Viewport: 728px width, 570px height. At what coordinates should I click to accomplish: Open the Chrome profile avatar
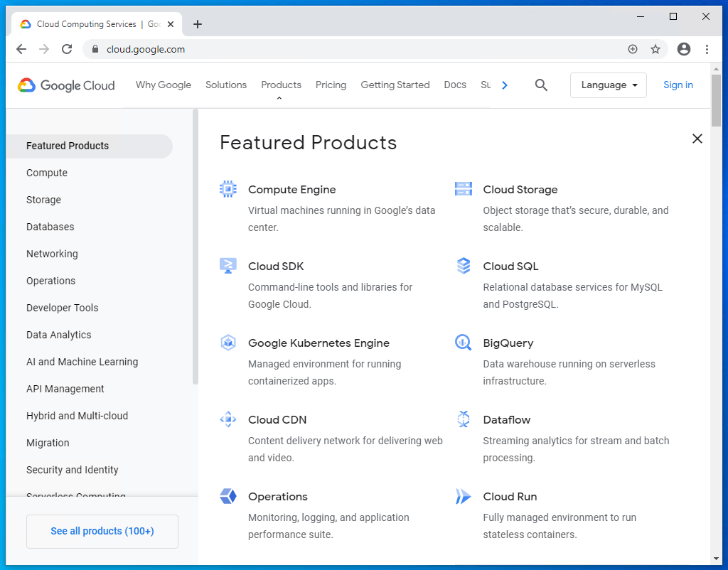pos(683,49)
